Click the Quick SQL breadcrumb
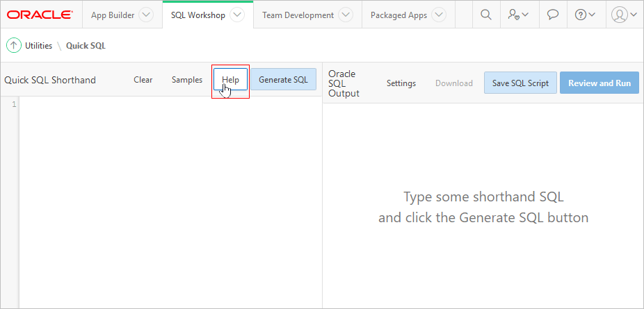The width and height of the screenshot is (644, 309). [x=86, y=46]
